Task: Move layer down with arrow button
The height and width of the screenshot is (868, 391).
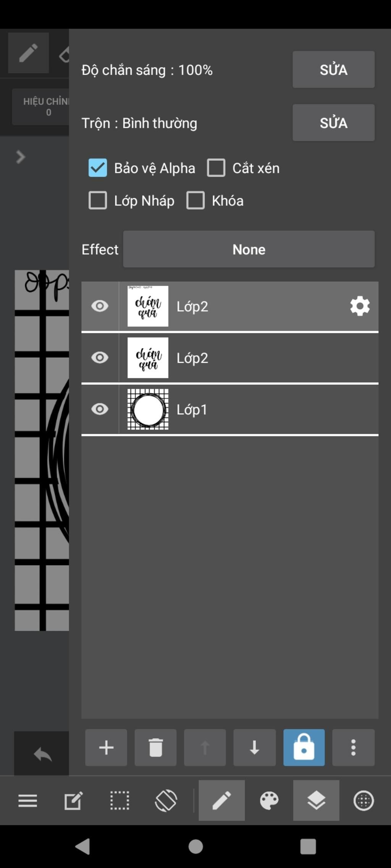Action: pyautogui.click(x=254, y=747)
